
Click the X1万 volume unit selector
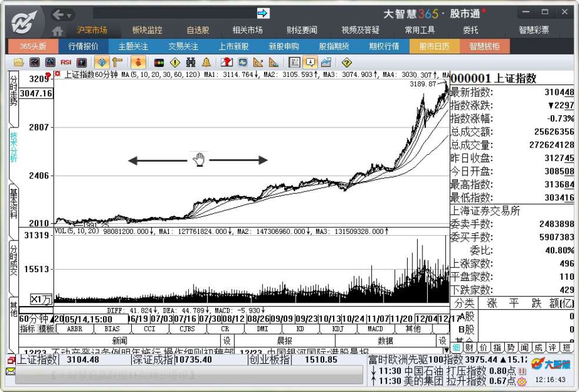(x=41, y=300)
